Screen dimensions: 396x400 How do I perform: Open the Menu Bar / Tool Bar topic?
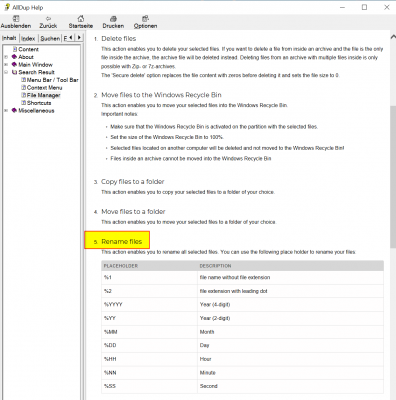coord(53,80)
